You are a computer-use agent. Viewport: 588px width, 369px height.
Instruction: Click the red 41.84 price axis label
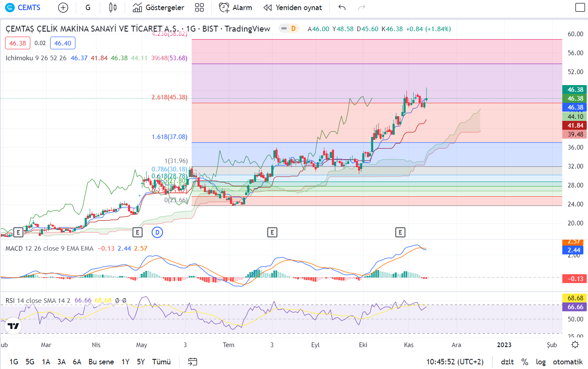pos(575,126)
